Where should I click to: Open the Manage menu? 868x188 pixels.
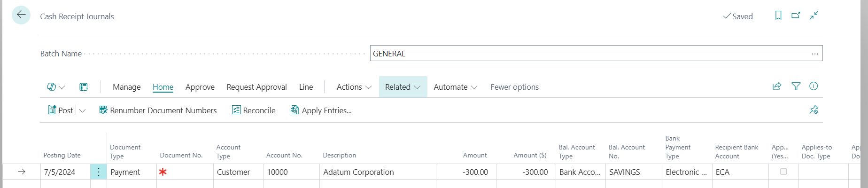click(x=126, y=87)
